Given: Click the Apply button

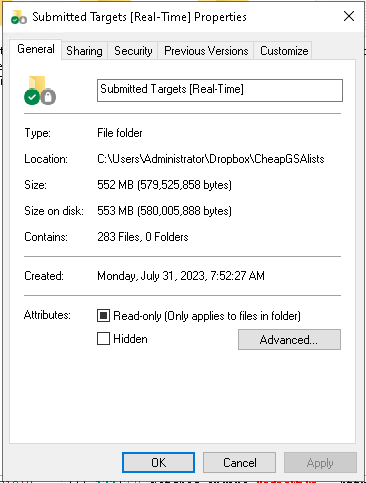Looking at the screenshot, I should tap(320, 463).
